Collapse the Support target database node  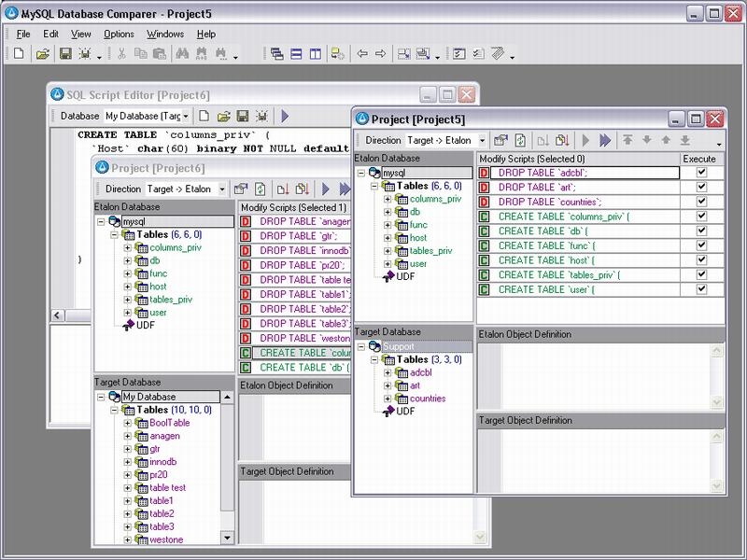361,346
